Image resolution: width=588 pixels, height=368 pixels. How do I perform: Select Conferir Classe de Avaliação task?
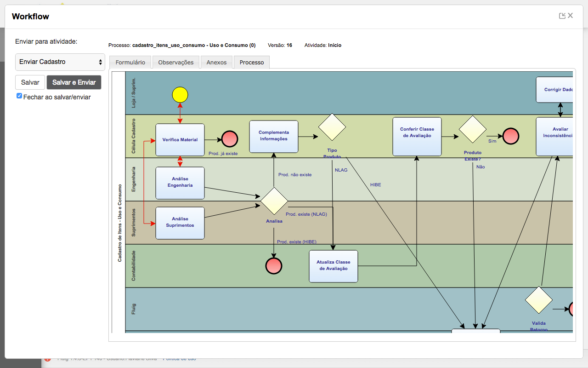417,137
